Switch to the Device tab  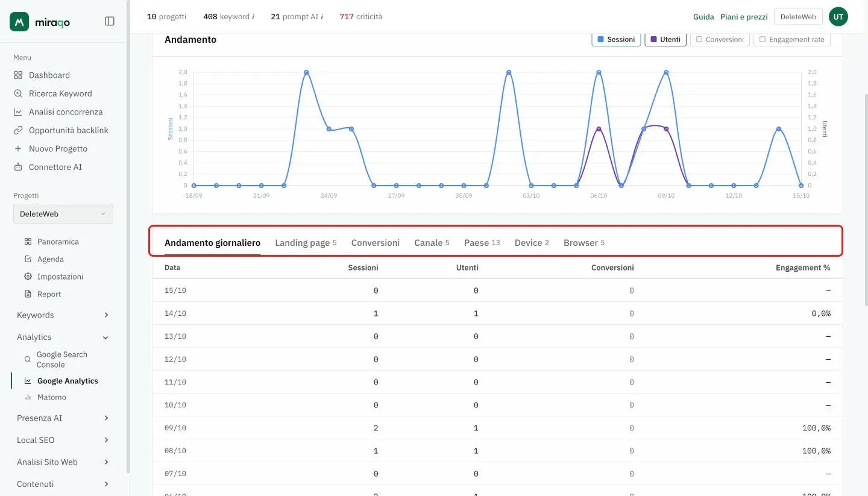point(532,243)
